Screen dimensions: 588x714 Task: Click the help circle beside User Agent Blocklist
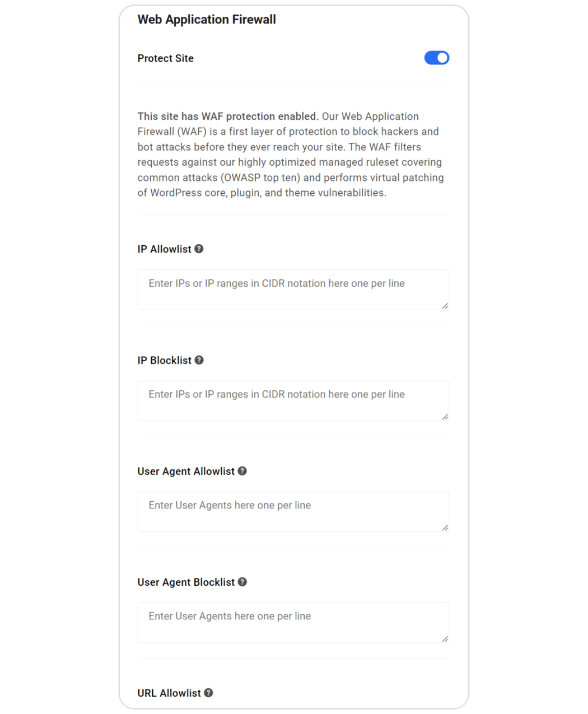coord(242,582)
